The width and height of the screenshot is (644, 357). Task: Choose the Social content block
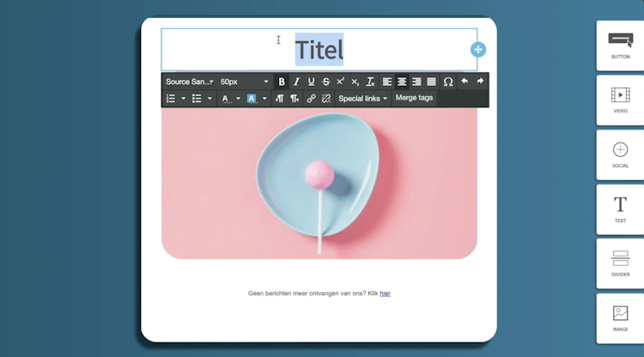pos(620,154)
